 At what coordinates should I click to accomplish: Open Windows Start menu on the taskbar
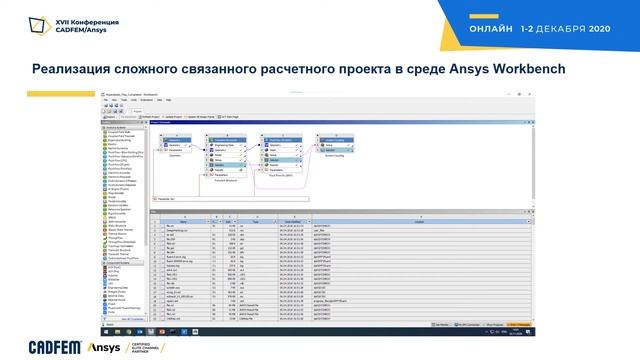pyautogui.click(x=106, y=332)
